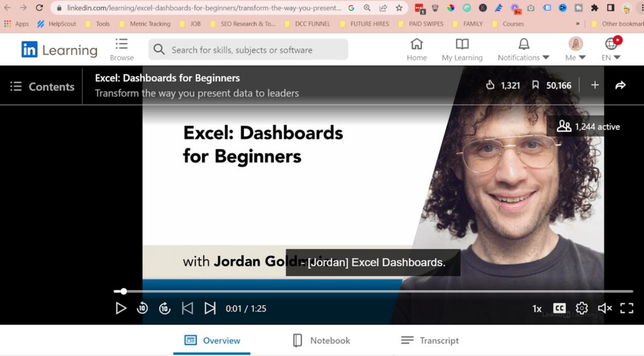Open the Contents sidebar

click(x=42, y=87)
